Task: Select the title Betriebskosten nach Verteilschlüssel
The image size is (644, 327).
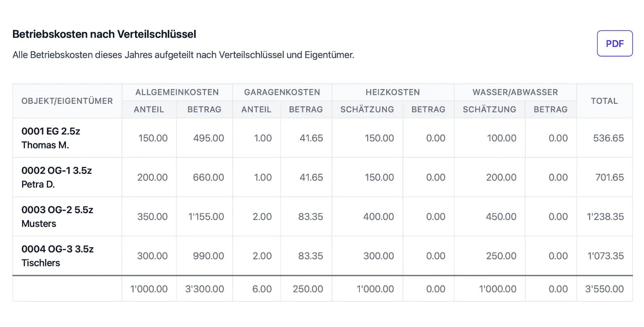Action: tap(104, 34)
